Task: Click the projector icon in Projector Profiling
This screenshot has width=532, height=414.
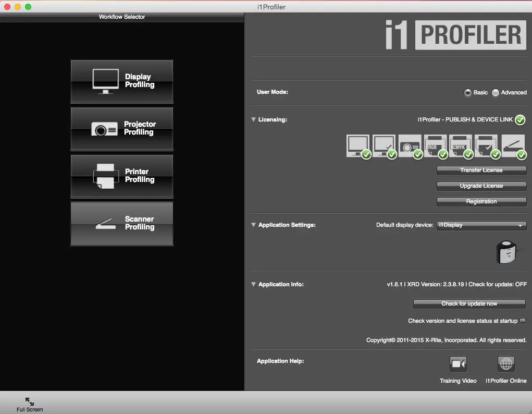Action: pos(105,129)
